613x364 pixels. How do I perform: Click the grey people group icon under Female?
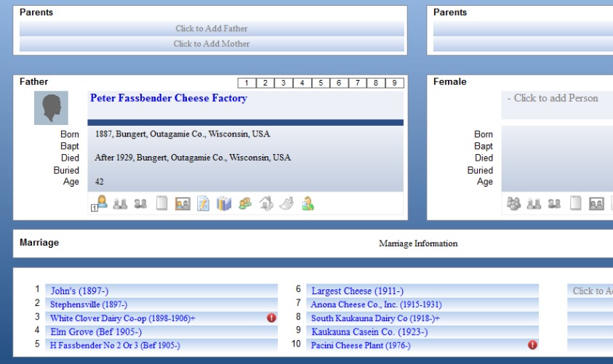(513, 204)
